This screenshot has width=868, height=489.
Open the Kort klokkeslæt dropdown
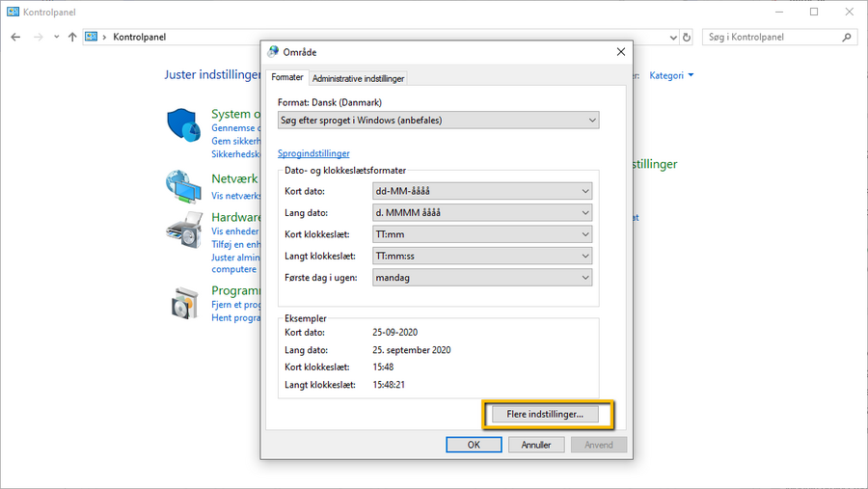pyautogui.click(x=482, y=234)
